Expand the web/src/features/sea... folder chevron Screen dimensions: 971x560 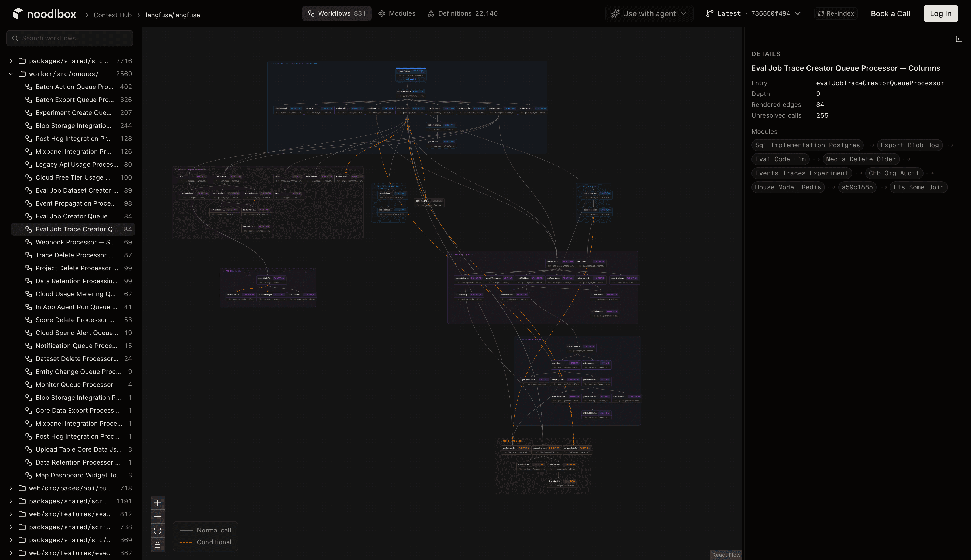click(x=11, y=514)
